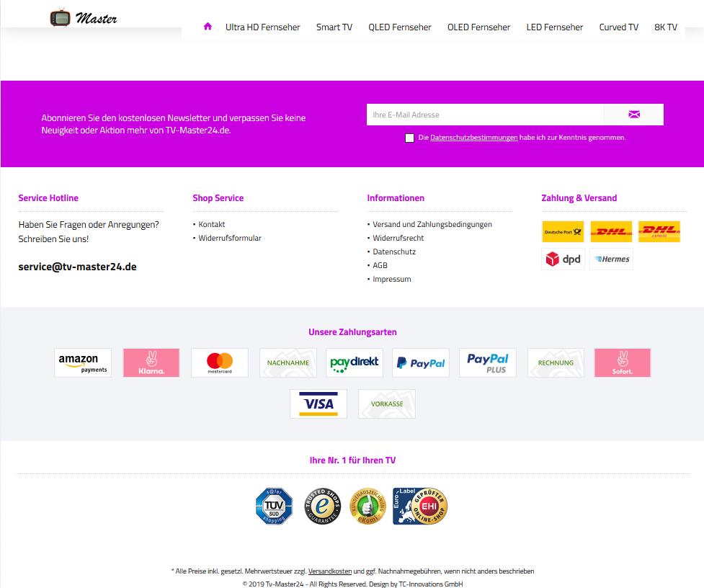Click the Informationen heading
Viewport: 704px width, 588px height.
coord(396,198)
